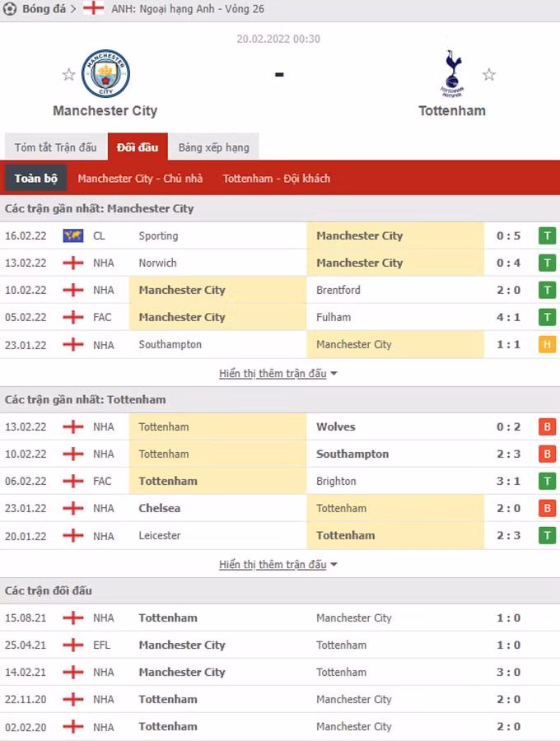
Task: Click England flag on 25.04.21 EFL row
Action: (x=73, y=645)
